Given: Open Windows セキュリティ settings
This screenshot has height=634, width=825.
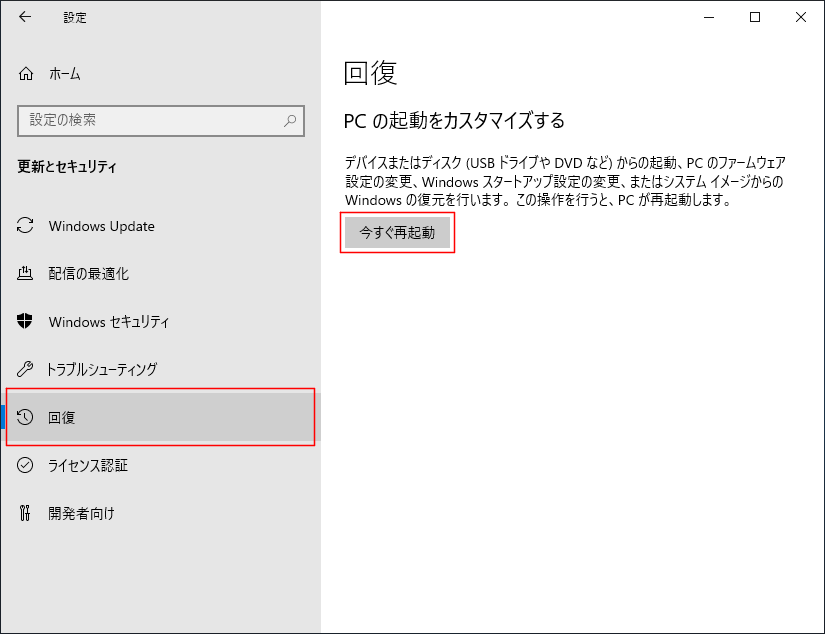Looking at the screenshot, I should tap(160, 321).
